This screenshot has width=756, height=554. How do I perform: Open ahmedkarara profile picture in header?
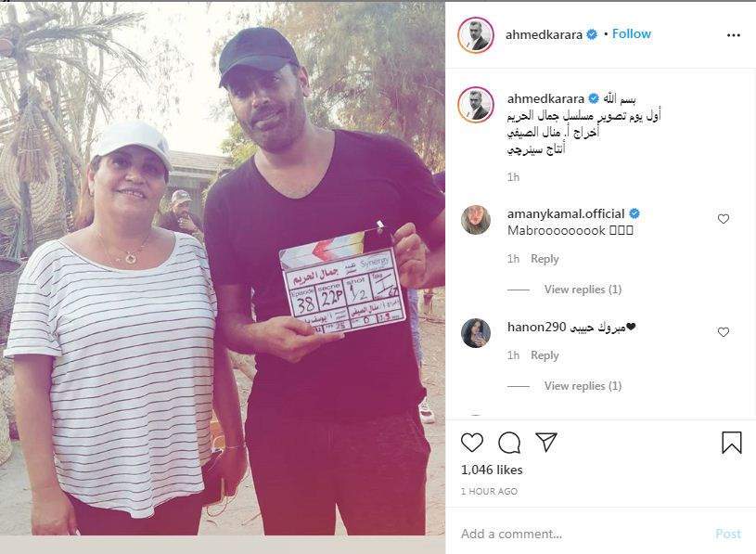coord(476,34)
